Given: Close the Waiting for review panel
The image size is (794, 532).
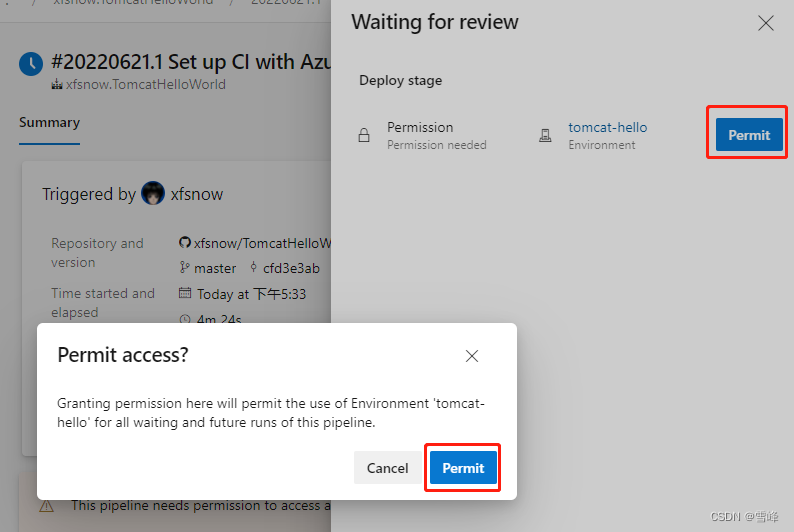Looking at the screenshot, I should coord(766,23).
